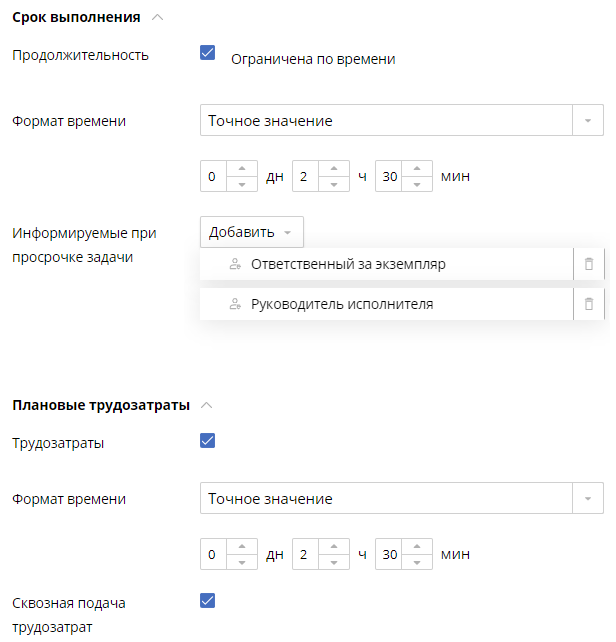Collapse the Срок выполнения section
Screen dimensions: 616x642
click(x=159, y=17)
